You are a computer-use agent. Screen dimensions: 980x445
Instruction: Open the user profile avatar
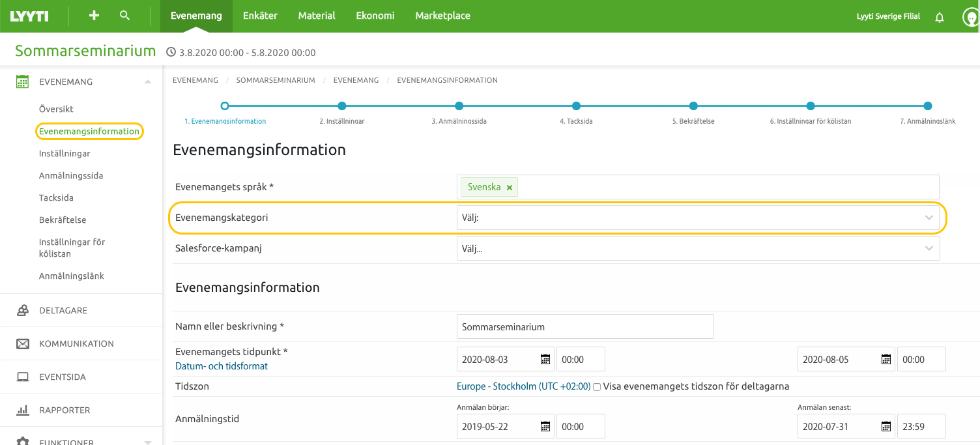971,17
